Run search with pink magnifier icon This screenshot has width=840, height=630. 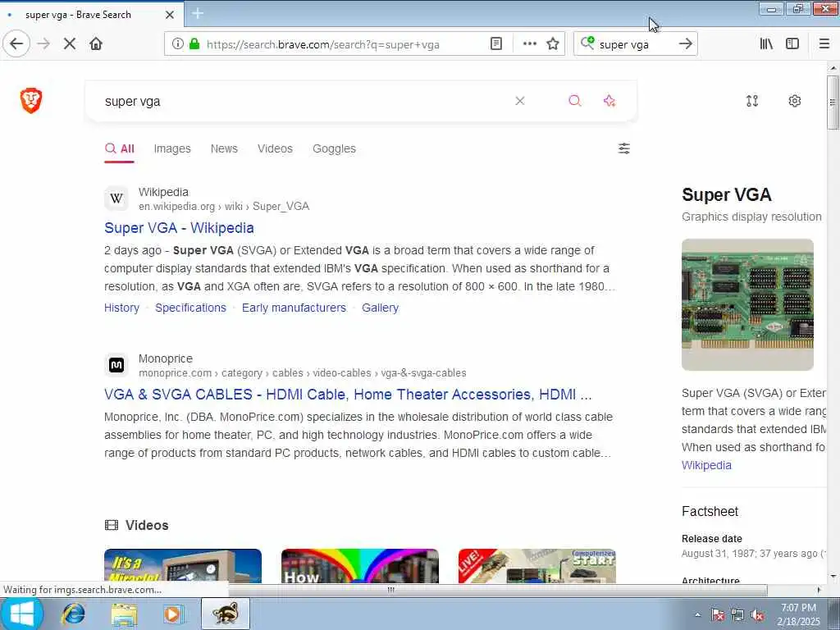point(575,101)
